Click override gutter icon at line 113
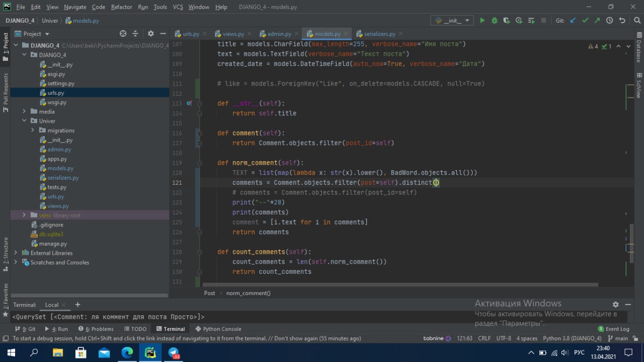Screen dimensions: 644x362 coord(189,103)
